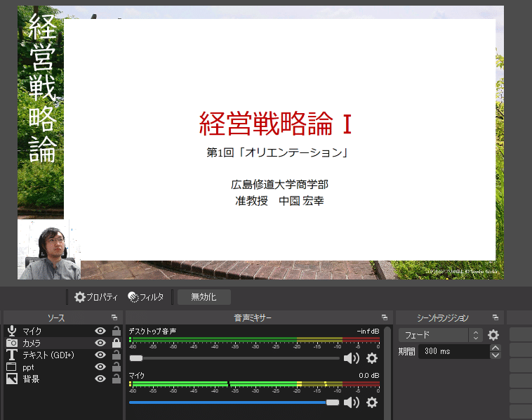This screenshot has height=420, width=532.
Task: Click the シーントランジション panel title
Action: click(442, 317)
